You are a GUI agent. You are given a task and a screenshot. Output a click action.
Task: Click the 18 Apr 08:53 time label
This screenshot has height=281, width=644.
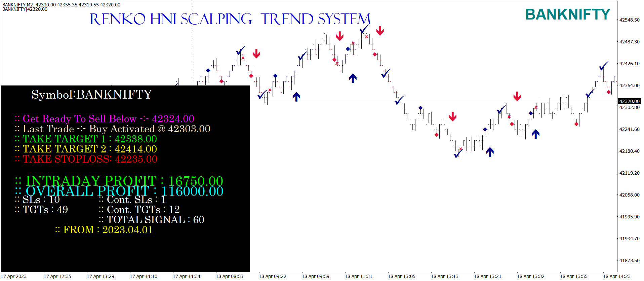tap(230, 276)
